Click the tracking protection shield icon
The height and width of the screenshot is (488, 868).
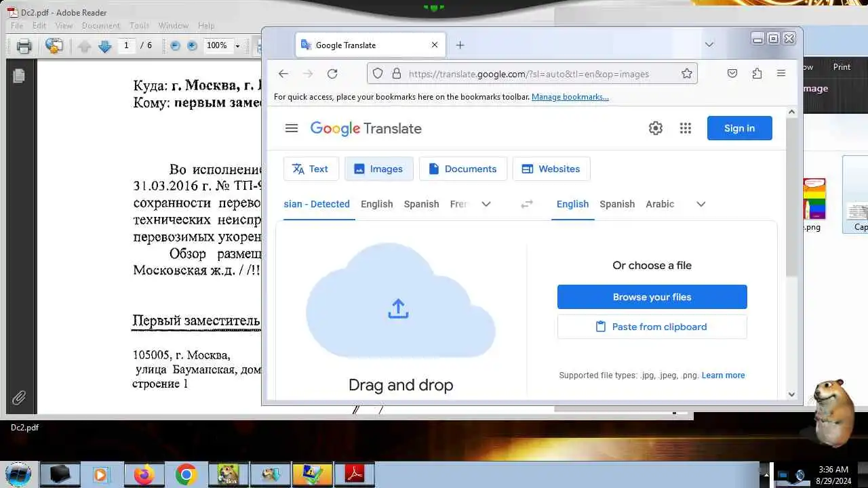pos(378,74)
